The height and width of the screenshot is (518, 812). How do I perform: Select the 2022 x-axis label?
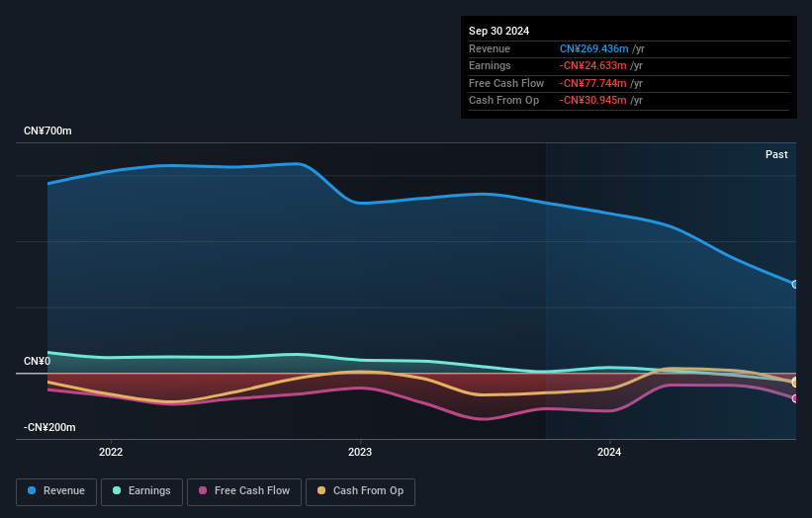[111, 453]
